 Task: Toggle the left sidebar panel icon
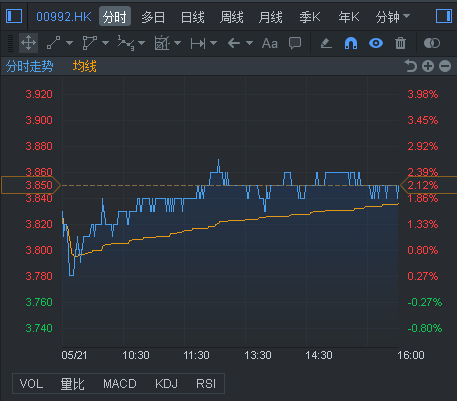coord(14,16)
